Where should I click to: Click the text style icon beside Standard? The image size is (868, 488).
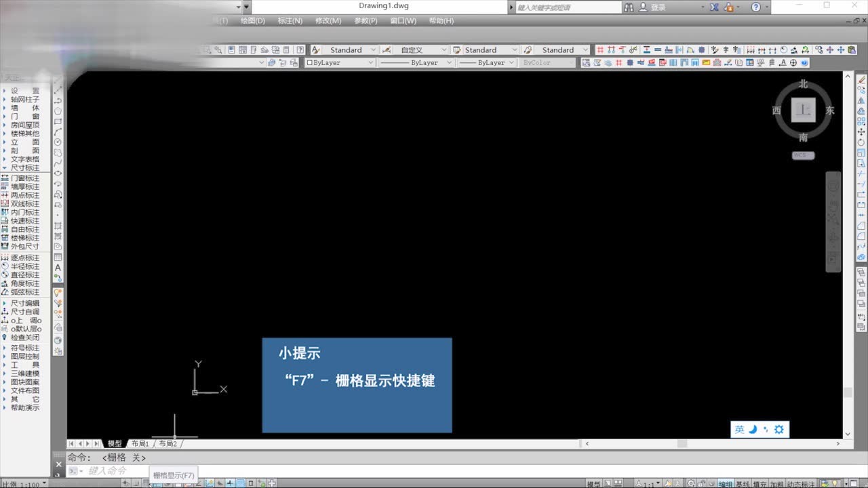(x=316, y=49)
